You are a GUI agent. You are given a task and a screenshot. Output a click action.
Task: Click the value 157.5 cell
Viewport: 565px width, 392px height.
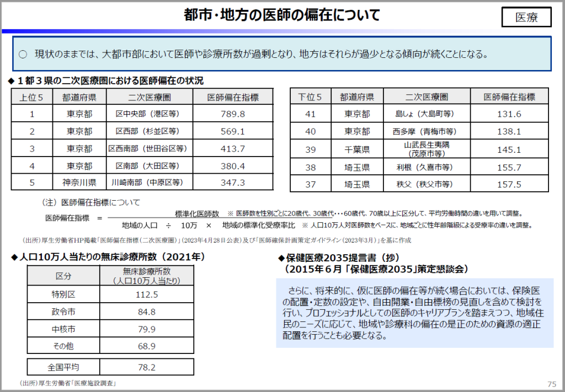(x=509, y=184)
